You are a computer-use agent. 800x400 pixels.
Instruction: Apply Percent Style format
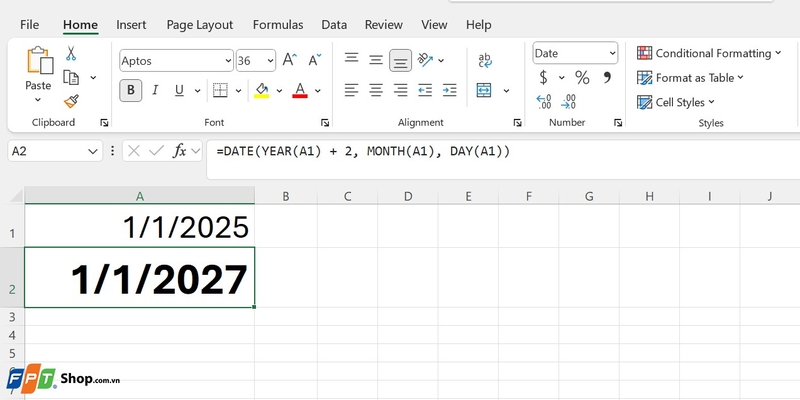[582, 78]
